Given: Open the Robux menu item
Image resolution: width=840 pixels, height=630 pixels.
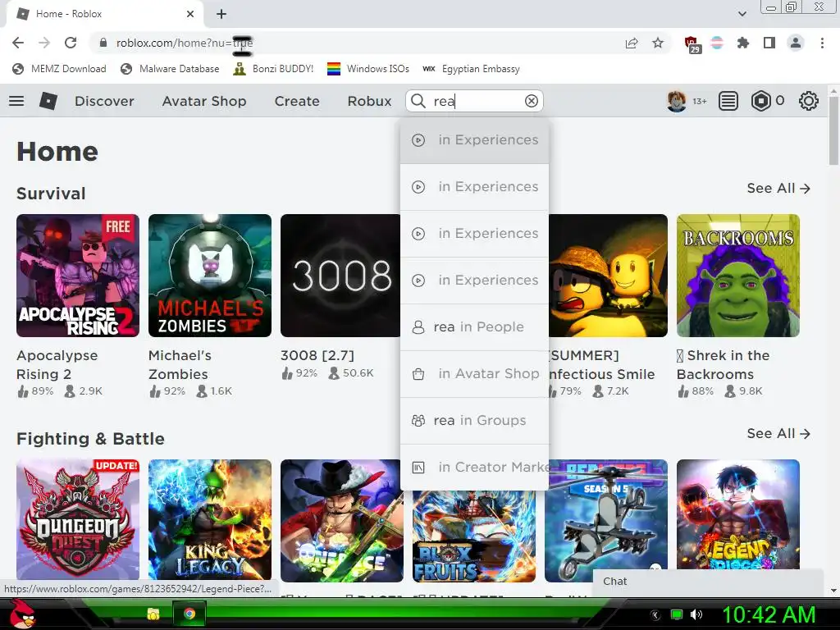Looking at the screenshot, I should tap(369, 101).
